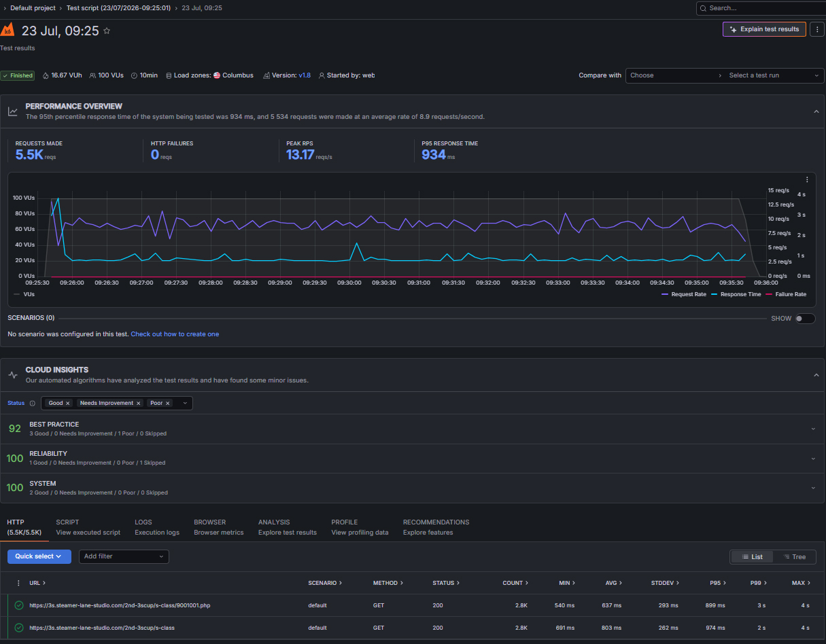Sort by the URL column header

click(37, 583)
